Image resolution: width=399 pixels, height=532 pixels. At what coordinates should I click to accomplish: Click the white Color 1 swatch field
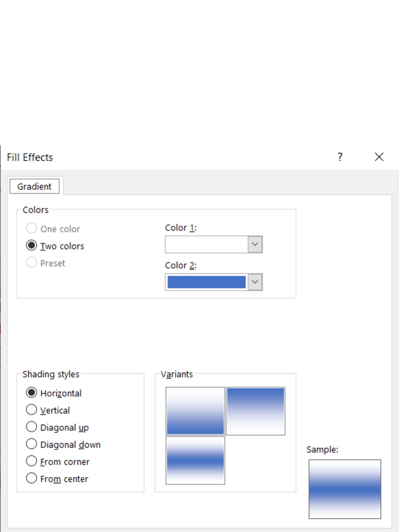206,244
